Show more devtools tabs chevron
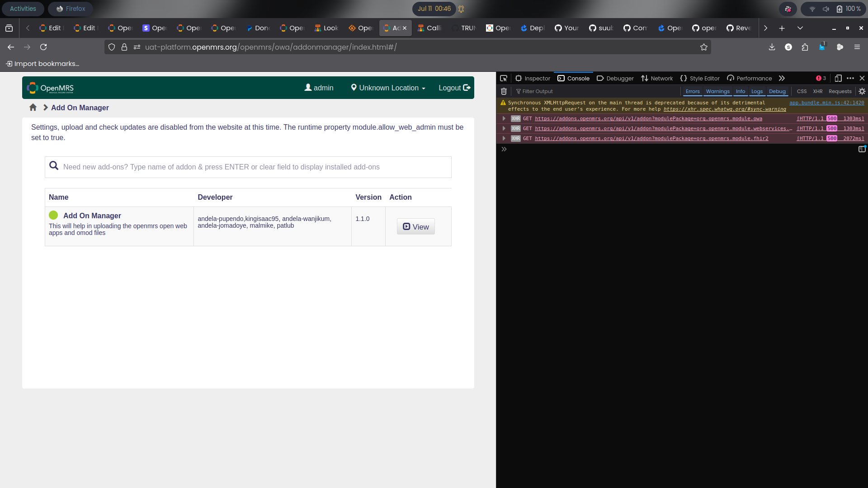 [x=782, y=78]
